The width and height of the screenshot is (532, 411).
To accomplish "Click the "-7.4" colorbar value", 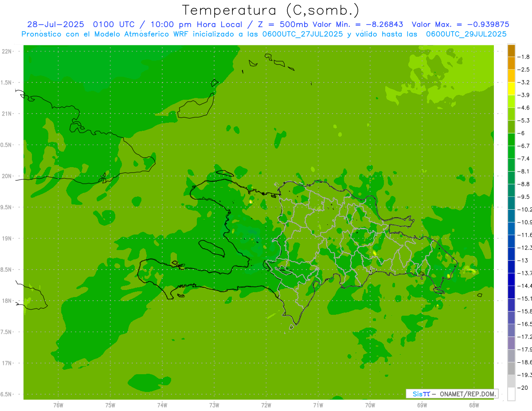I will (x=524, y=159).
